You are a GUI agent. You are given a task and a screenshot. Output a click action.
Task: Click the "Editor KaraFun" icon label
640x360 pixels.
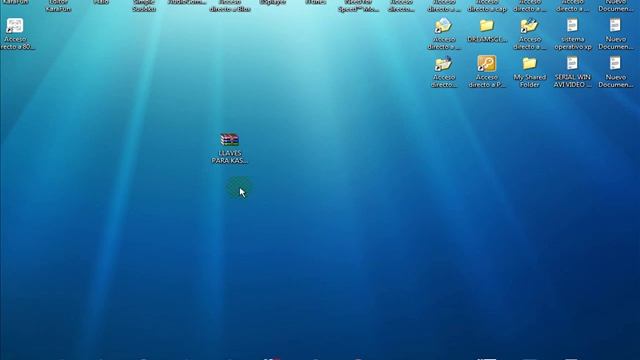pyautogui.click(x=58, y=5)
